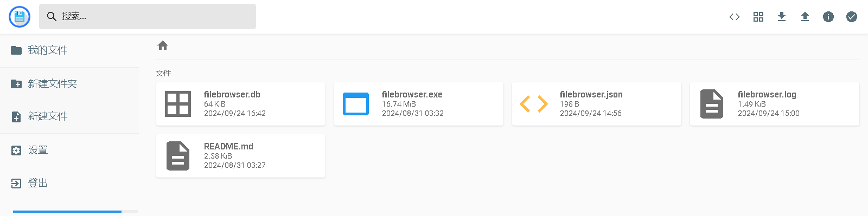
Task: Click the download arrow icon
Action: 782,17
